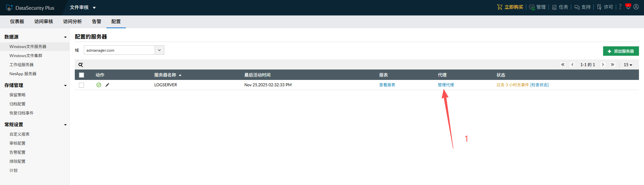Go to the first page of results
Viewport: 644px width, 185px height.
pos(562,64)
